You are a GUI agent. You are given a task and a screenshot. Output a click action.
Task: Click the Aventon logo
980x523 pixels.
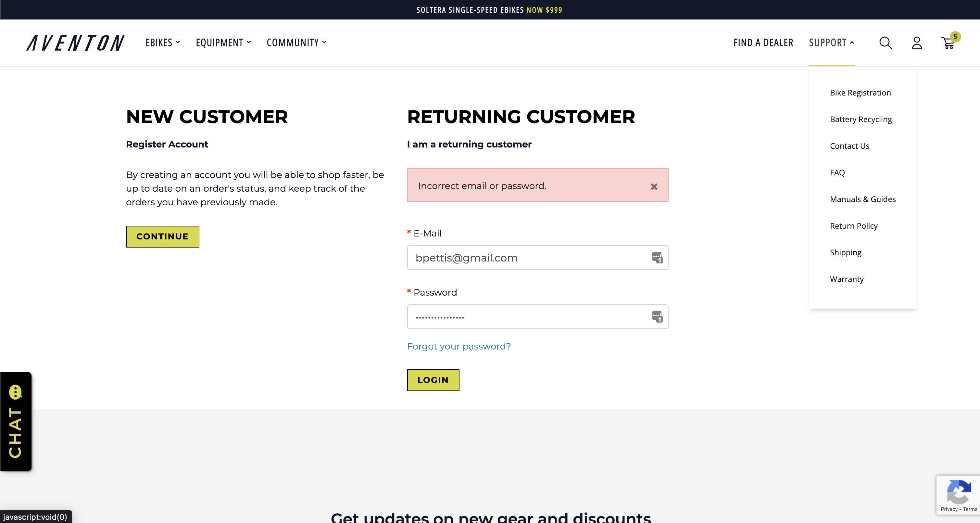coord(75,43)
